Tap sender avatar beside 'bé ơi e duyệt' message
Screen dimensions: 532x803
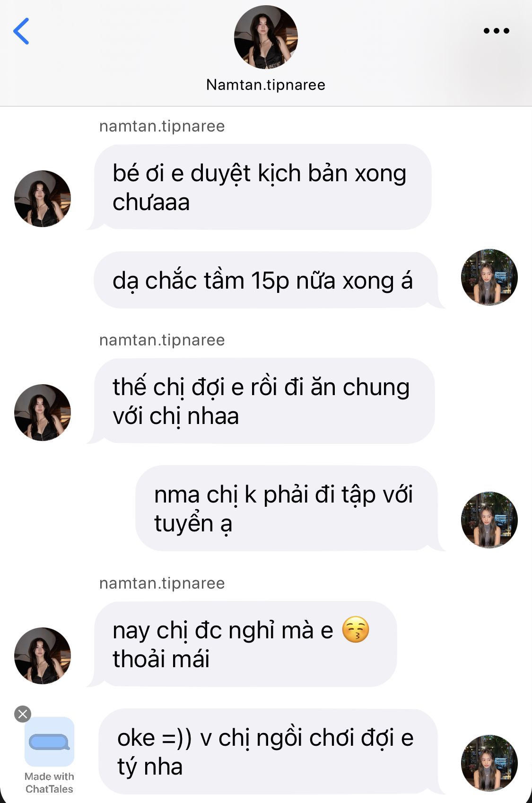click(x=43, y=199)
